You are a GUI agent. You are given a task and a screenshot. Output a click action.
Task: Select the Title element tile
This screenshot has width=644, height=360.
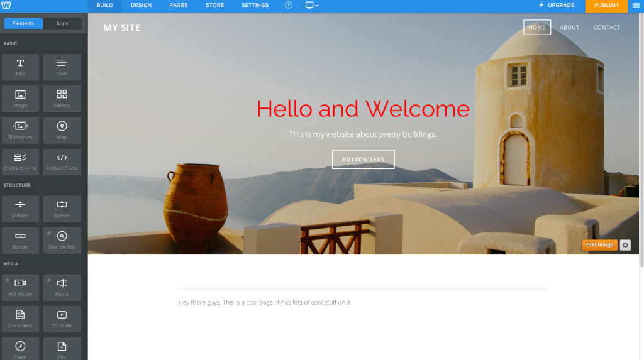pyautogui.click(x=20, y=67)
